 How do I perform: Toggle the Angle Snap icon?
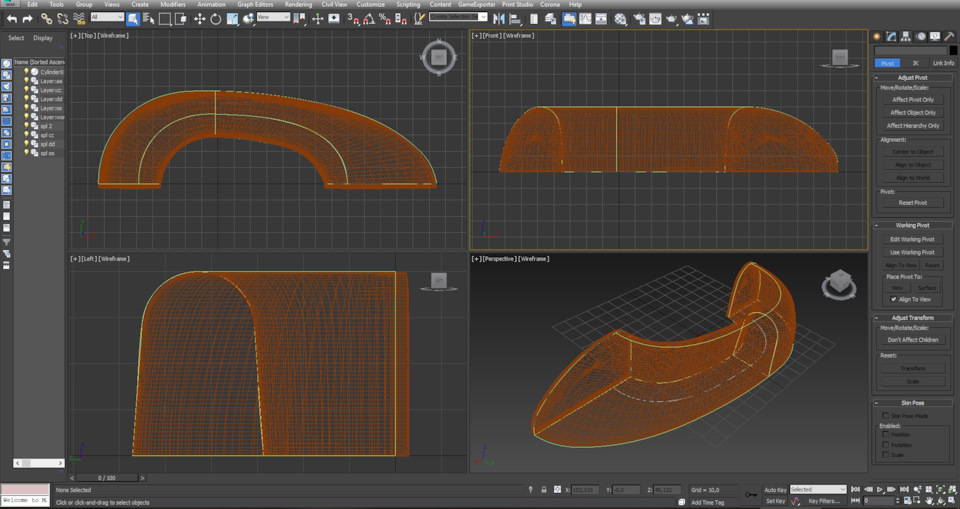click(x=369, y=18)
